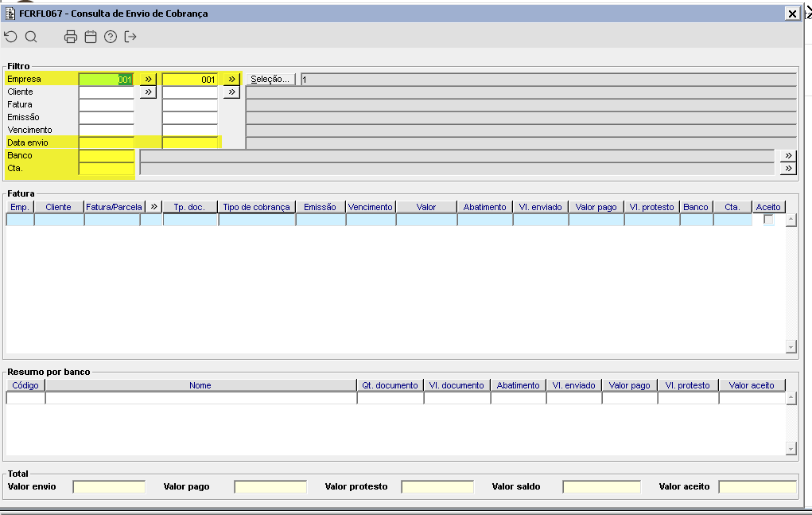
Task: Click the Valor saldo total field
Action: click(602, 486)
